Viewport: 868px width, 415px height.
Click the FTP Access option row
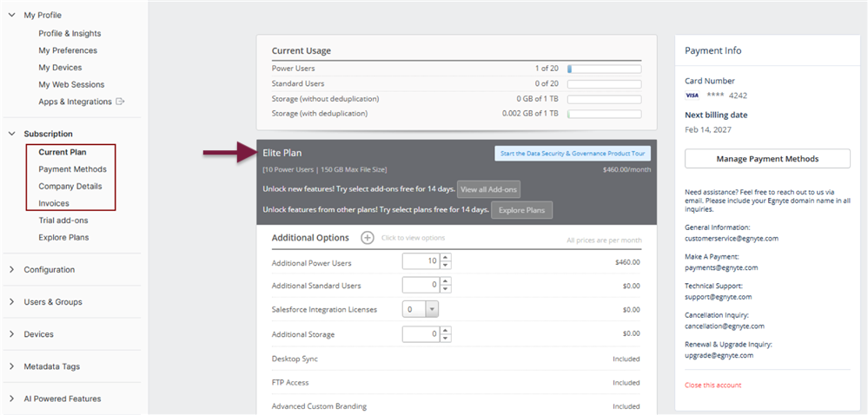456,382
